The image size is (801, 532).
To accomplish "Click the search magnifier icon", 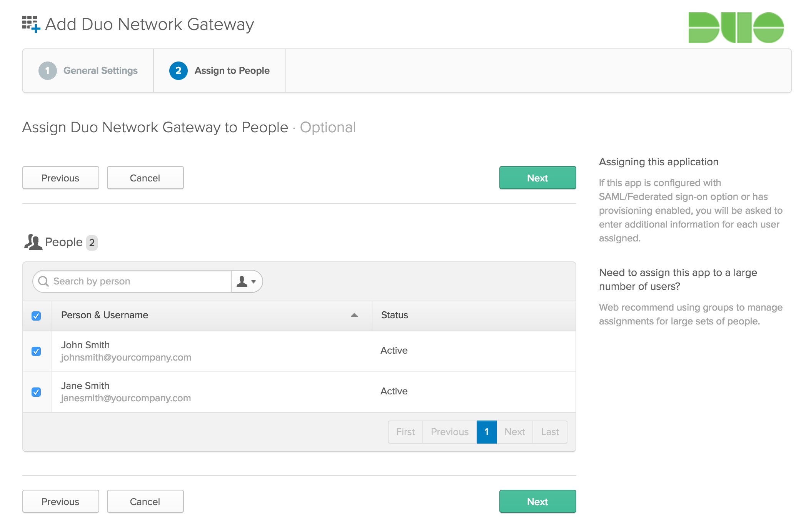I will [43, 281].
